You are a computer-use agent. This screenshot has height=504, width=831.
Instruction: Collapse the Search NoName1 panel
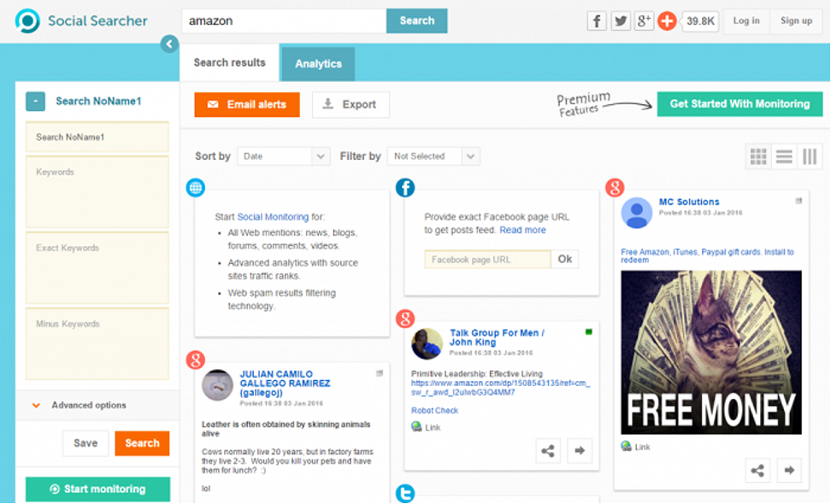36,101
